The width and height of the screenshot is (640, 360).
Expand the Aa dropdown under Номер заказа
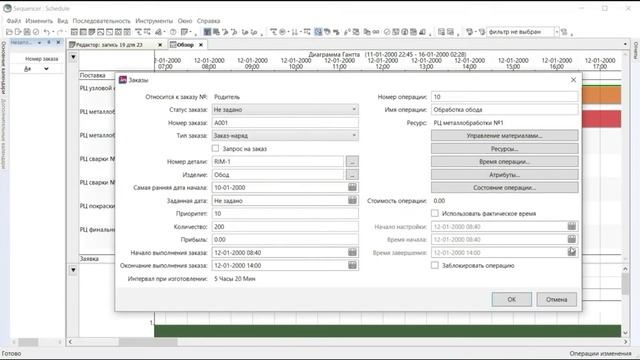pyautogui.click(x=46, y=69)
